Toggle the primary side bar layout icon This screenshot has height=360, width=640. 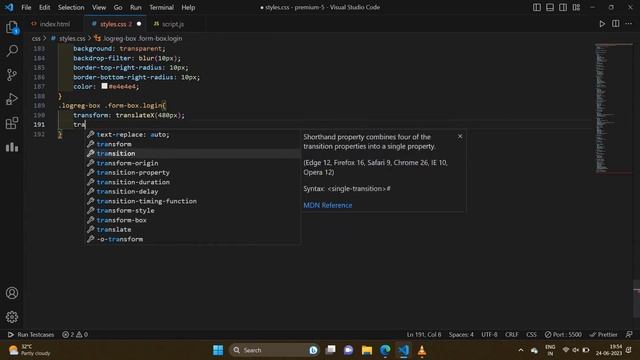point(537,7)
